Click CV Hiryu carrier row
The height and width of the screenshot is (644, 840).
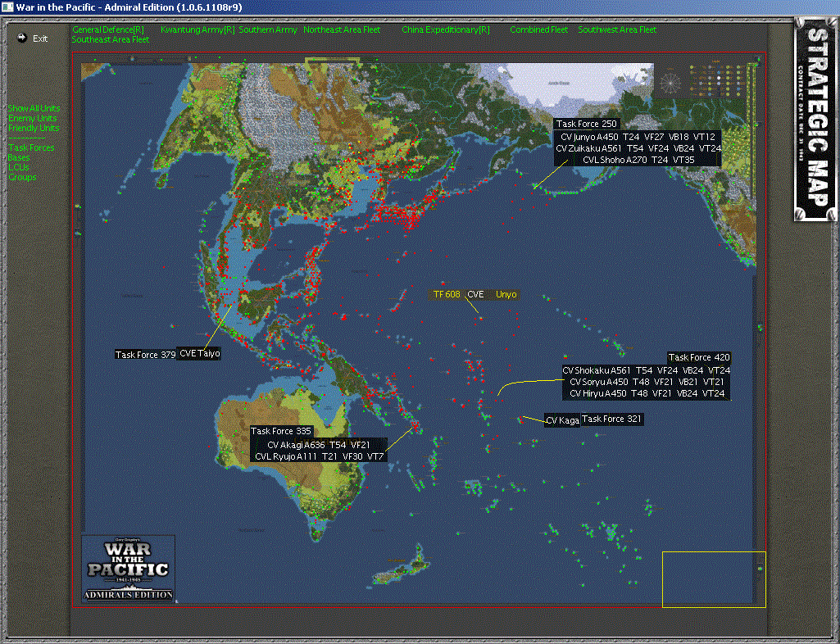[x=647, y=393]
